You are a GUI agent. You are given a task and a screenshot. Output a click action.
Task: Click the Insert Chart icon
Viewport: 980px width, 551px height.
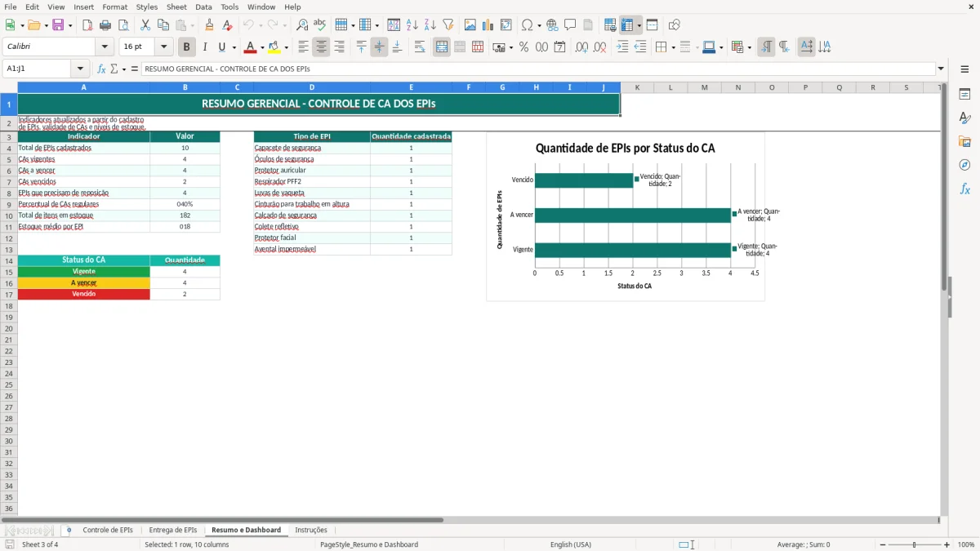click(488, 25)
